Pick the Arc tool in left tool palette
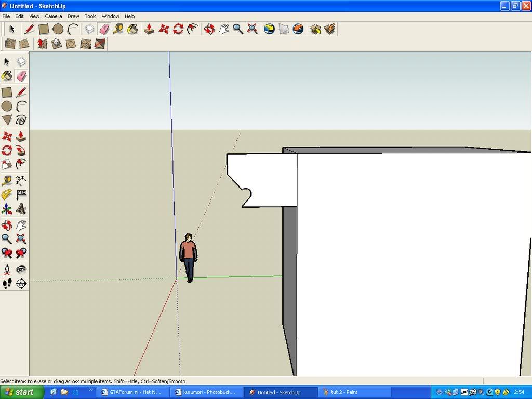Screen dimensions: 532x399 click(21, 106)
